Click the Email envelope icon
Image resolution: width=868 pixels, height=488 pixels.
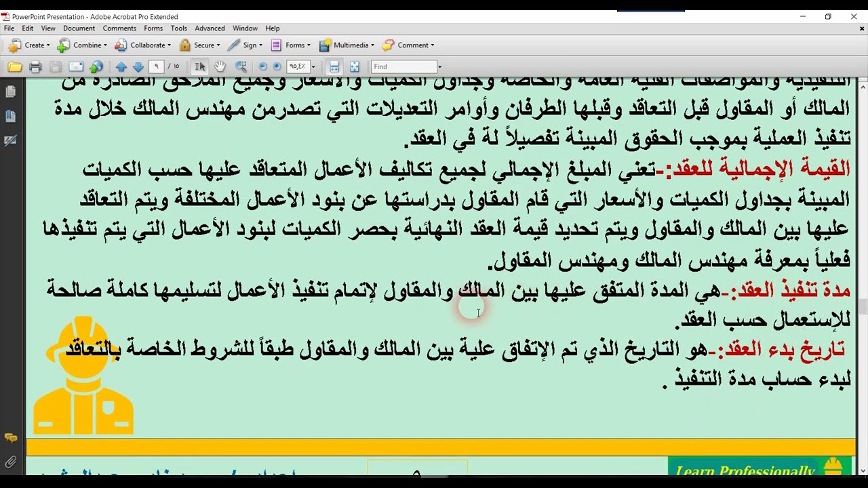[x=76, y=66]
